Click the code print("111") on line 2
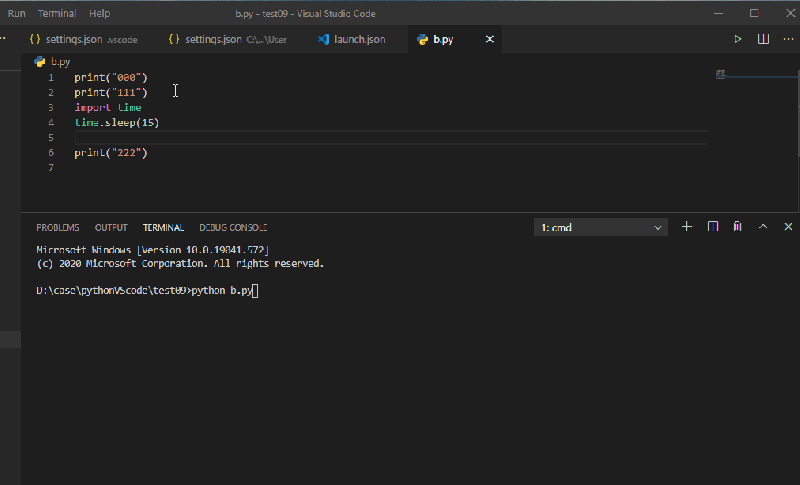Viewport: 800px width, 485px height. pyautogui.click(x=111, y=92)
